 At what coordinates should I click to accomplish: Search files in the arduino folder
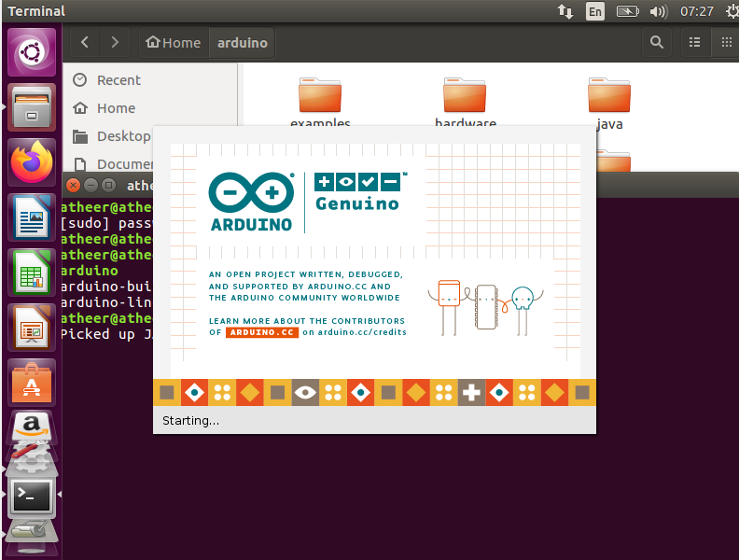[x=657, y=42]
